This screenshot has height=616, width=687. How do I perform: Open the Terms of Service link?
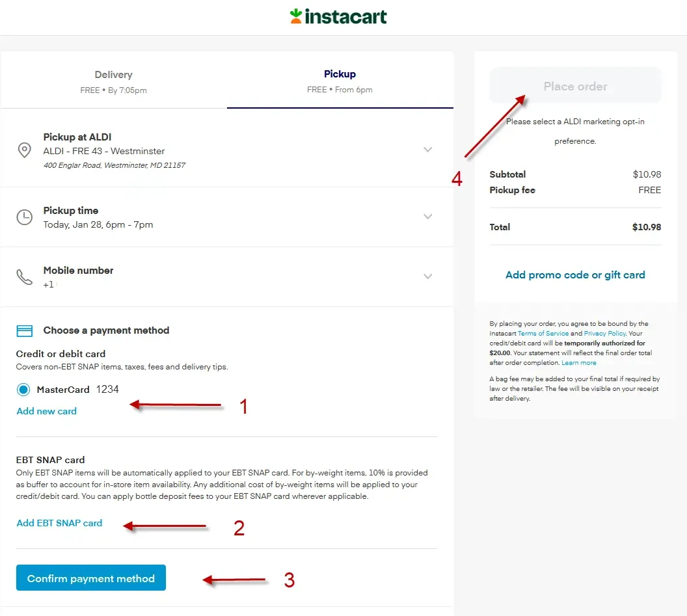tap(543, 334)
